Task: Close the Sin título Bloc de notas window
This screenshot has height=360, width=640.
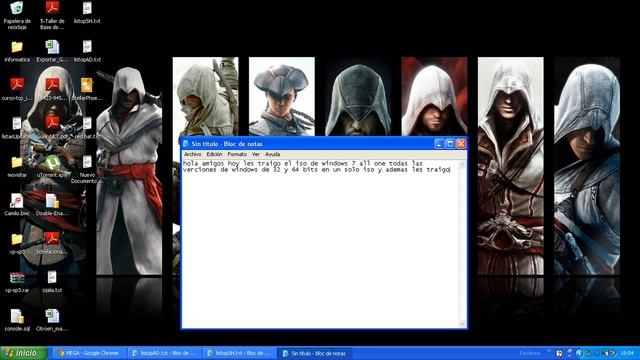Action: (461, 144)
